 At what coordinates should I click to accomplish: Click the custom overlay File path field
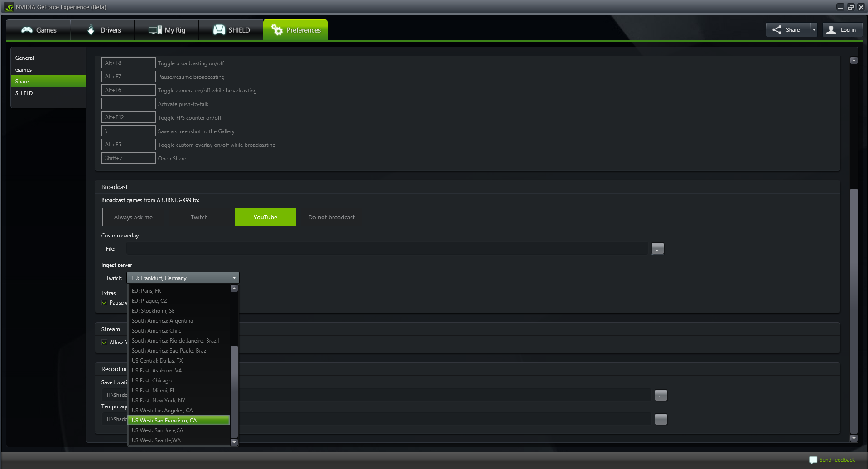(387, 248)
